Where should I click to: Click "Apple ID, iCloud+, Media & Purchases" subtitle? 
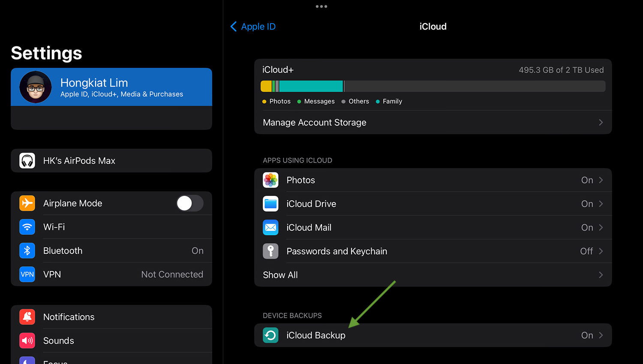tap(122, 94)
